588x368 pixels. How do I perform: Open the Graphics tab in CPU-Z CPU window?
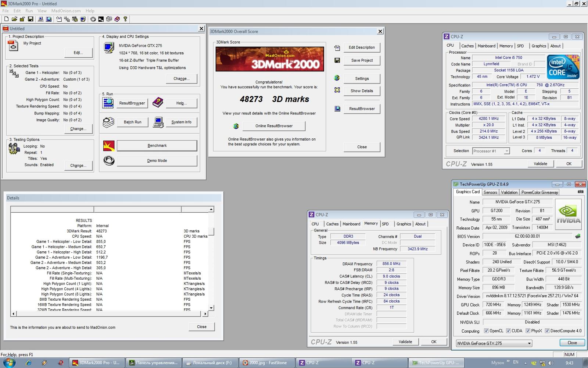pyautogui.click(x=539, y=46)
